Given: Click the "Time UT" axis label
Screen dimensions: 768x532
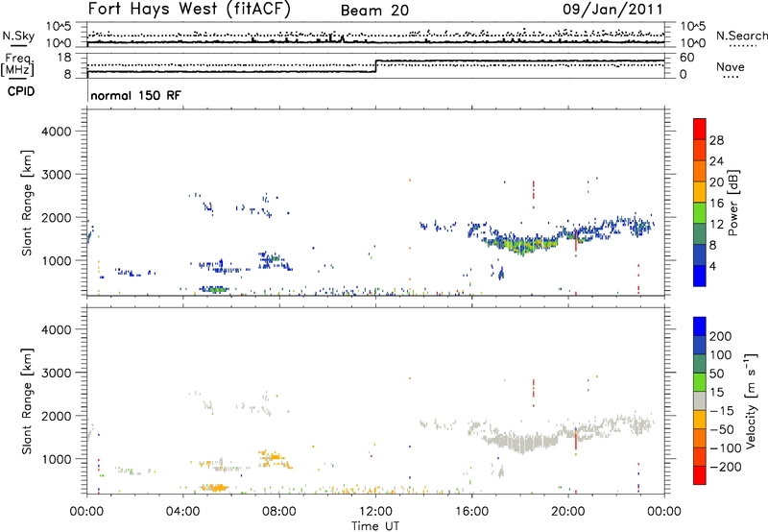Looking at the screenshot, I should pyautogui.click(x=375, y=526).
